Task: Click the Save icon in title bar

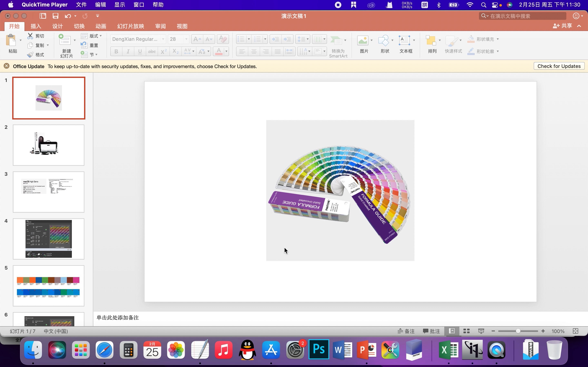Action: tap(55, 16)
